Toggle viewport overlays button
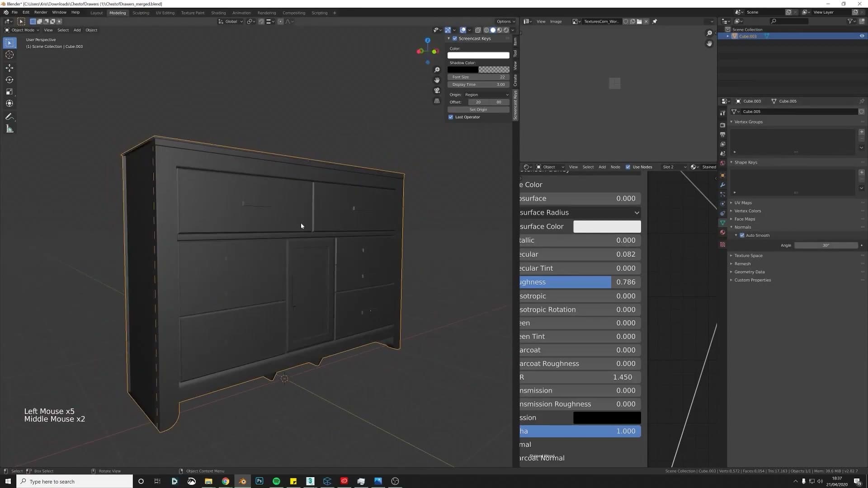 pyautogui.click(x=463, y=30)
